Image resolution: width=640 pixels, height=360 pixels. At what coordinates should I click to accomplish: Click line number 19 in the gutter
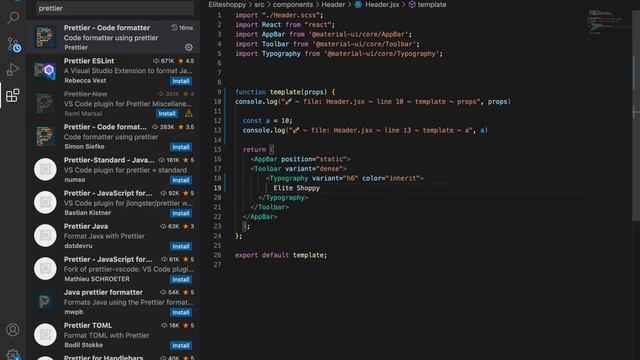(218, 188)
